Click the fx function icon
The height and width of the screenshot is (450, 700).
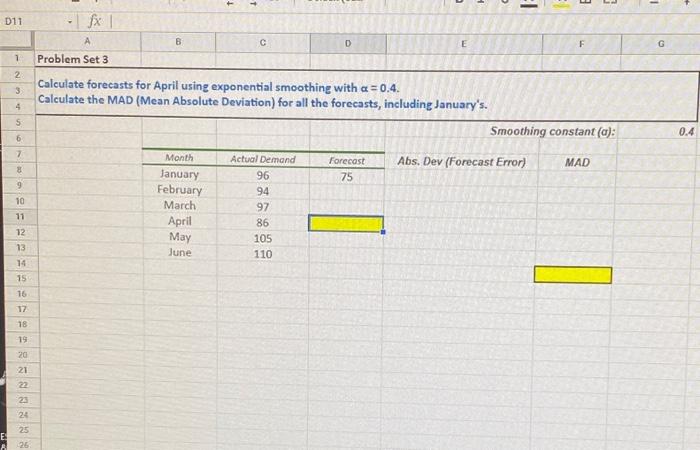[94, 21]
